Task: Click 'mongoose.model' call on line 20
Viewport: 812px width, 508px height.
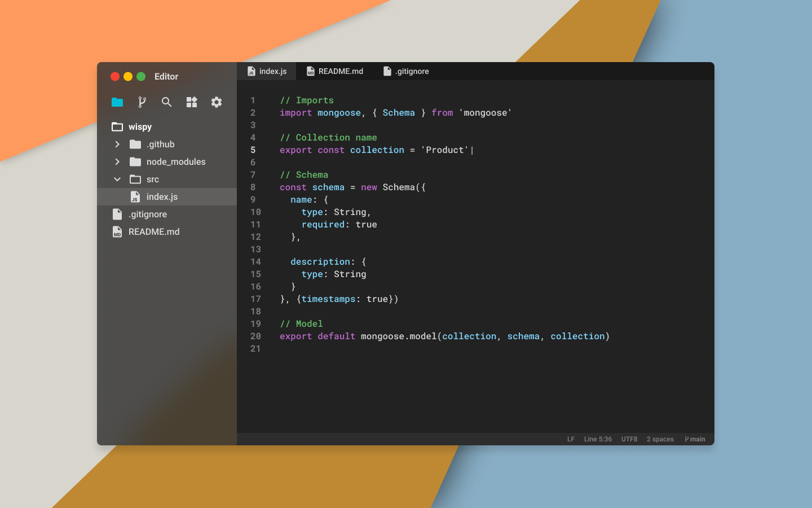Action: pyautogui.click(x=399, y=336)
